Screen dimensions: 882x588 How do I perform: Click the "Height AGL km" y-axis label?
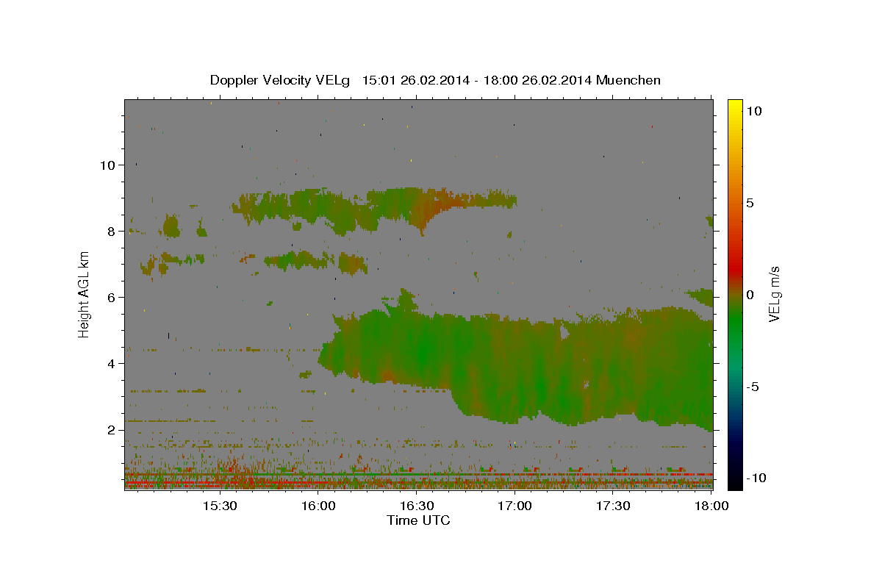click(85, 295)
